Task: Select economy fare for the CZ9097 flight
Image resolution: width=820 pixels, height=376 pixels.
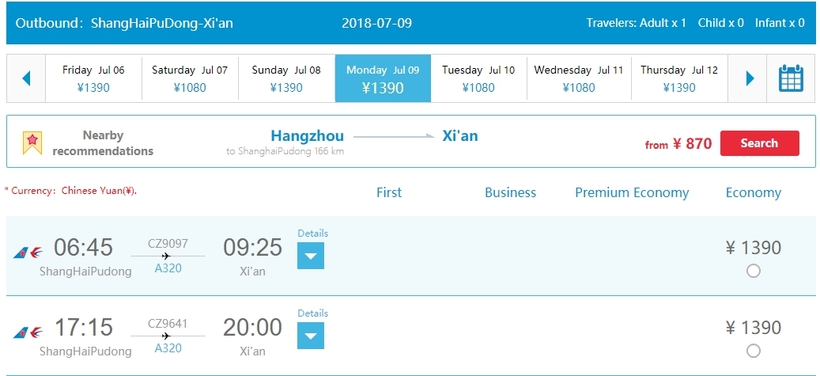Action: pyautogui.click(x=753, y=271)
